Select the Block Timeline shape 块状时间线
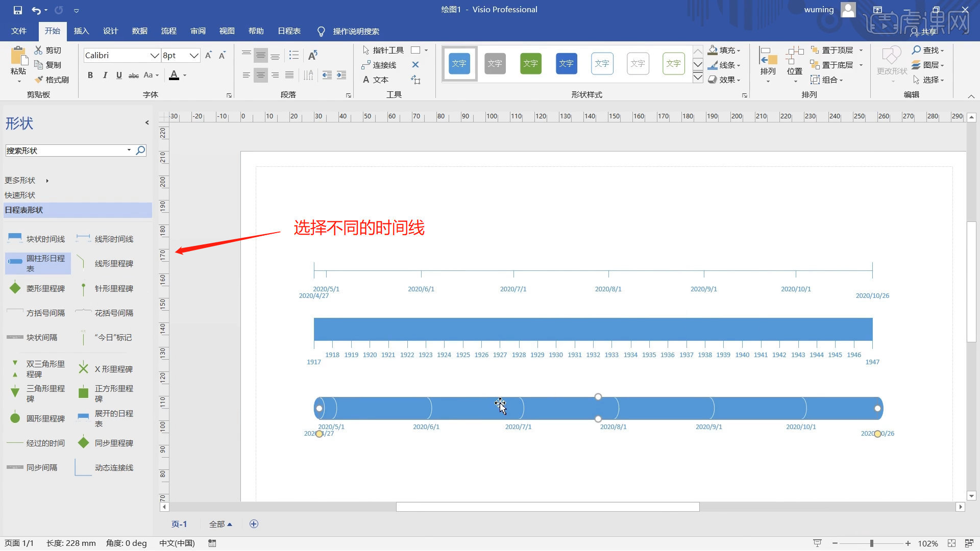This screenshot has width=980, height=551. coord(36,239)
